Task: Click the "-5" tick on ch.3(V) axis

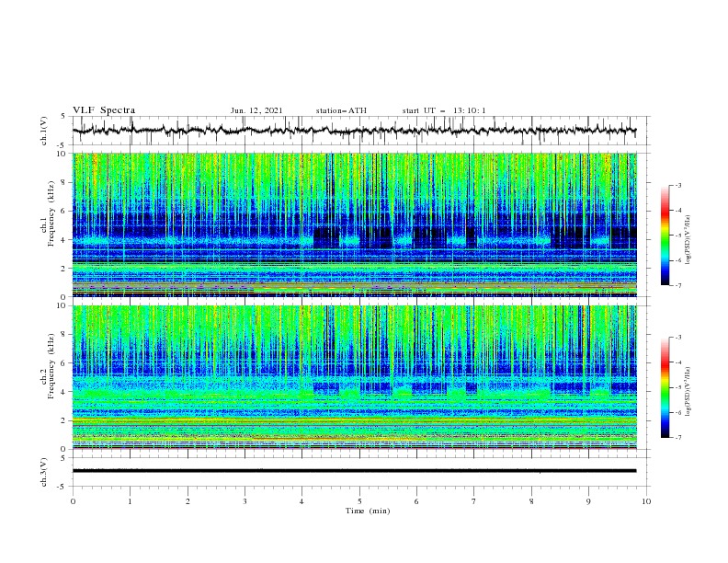Action: click(x=63, y=487)
